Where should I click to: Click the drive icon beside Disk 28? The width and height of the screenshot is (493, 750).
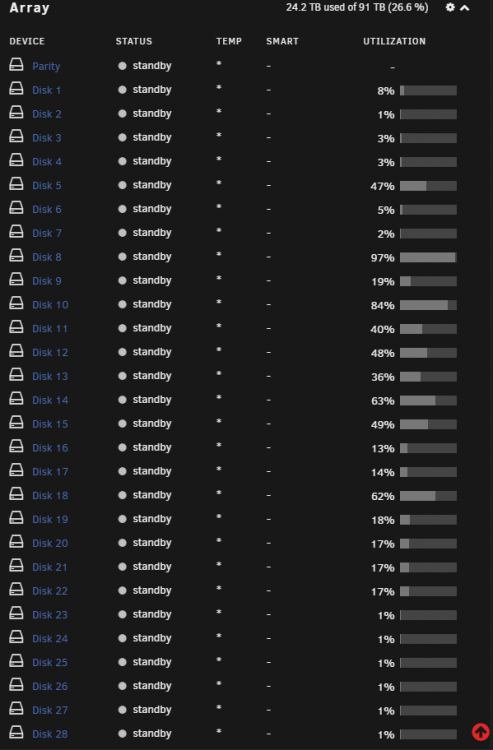(x=16, y=732)
